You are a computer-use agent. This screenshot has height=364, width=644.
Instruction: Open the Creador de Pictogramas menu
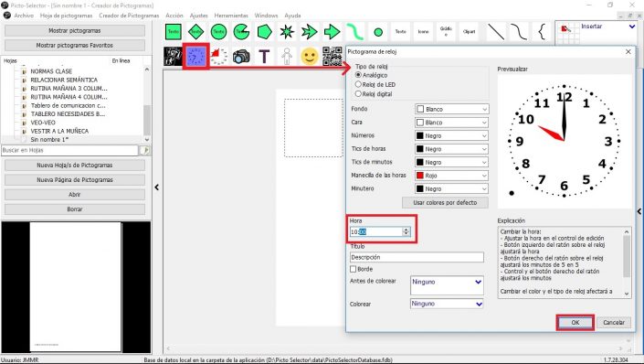(129, 16)
